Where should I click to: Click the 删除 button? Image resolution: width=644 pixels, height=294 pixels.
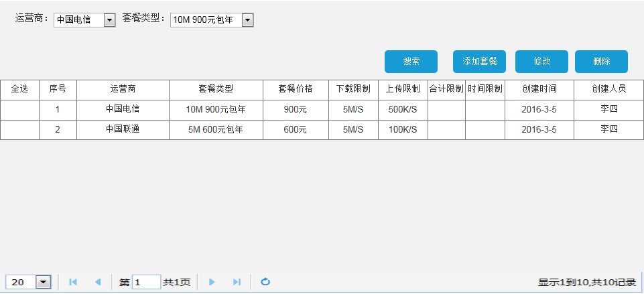[x=601, y=62]
